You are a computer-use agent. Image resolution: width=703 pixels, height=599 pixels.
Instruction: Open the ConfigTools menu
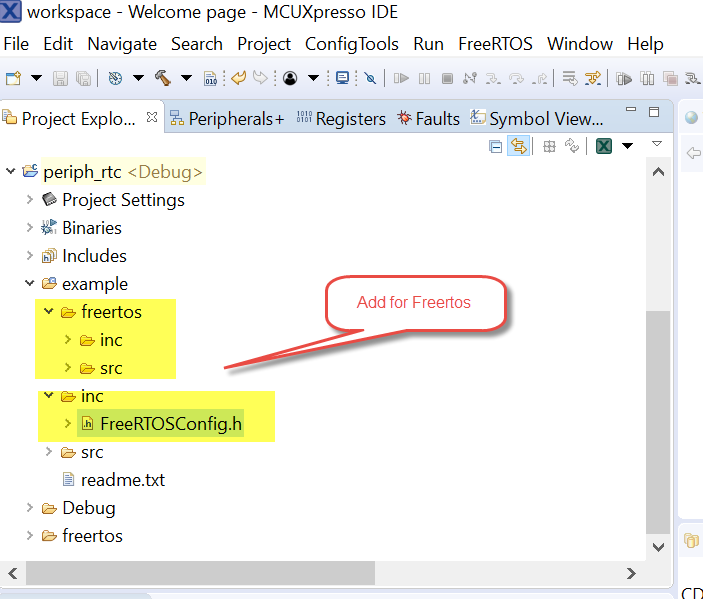pyautogui.click(x=352, y=44)
